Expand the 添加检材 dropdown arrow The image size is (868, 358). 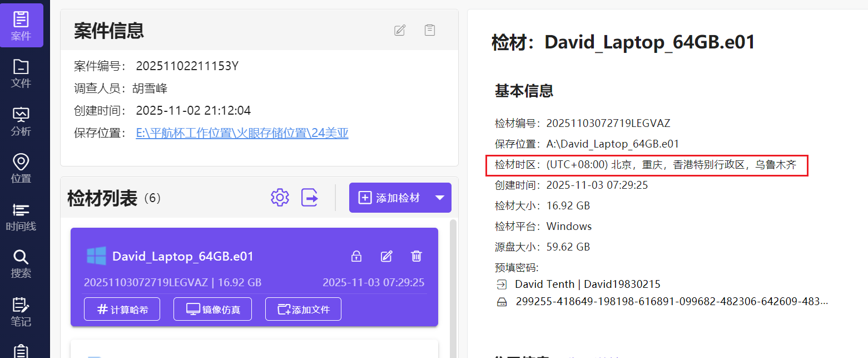[440, 198]
